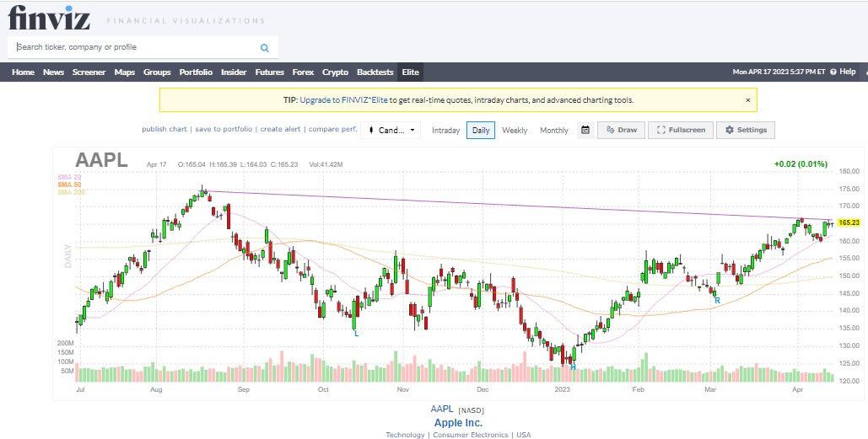
Task: Click the L pattern marker on chart
Action: pyautogui.click(x=356, y=334)
